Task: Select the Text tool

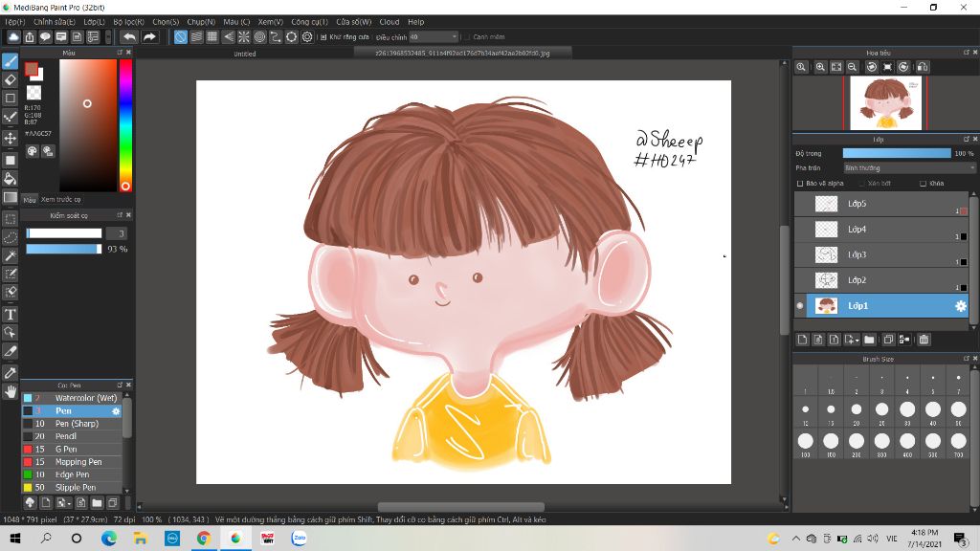Action: pos(10,314)
